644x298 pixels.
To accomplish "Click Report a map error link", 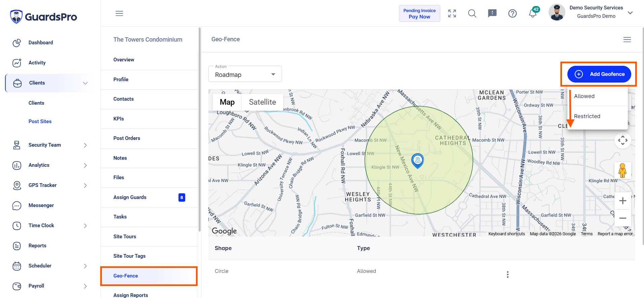I will pyautogui.click(x=615, y=234).
